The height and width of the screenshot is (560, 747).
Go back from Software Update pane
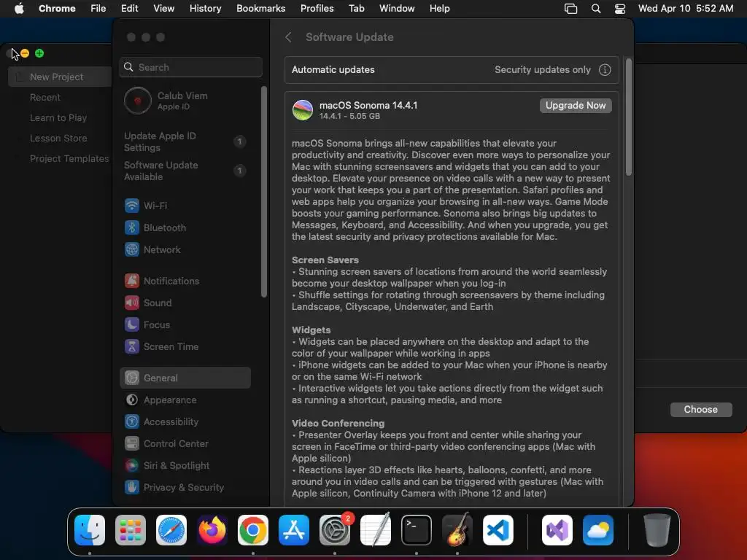click(x=288, y=37)
